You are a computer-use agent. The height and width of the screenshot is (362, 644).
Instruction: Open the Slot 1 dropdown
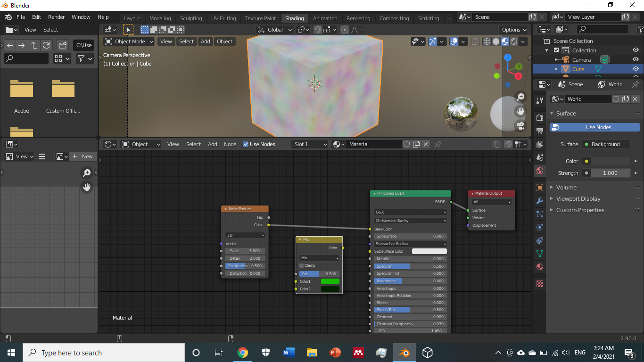(310, 144)
